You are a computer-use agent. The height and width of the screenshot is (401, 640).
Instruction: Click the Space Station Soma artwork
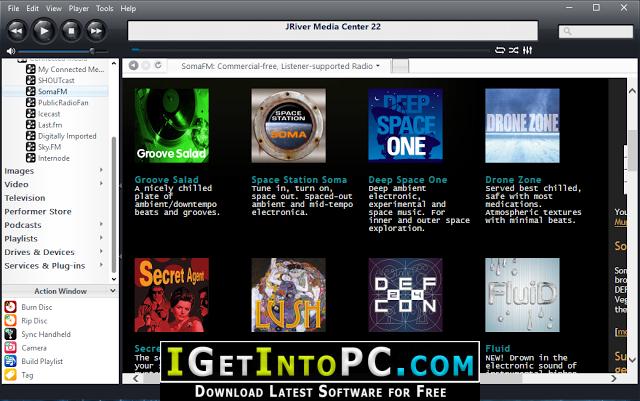tap(289, 125)
